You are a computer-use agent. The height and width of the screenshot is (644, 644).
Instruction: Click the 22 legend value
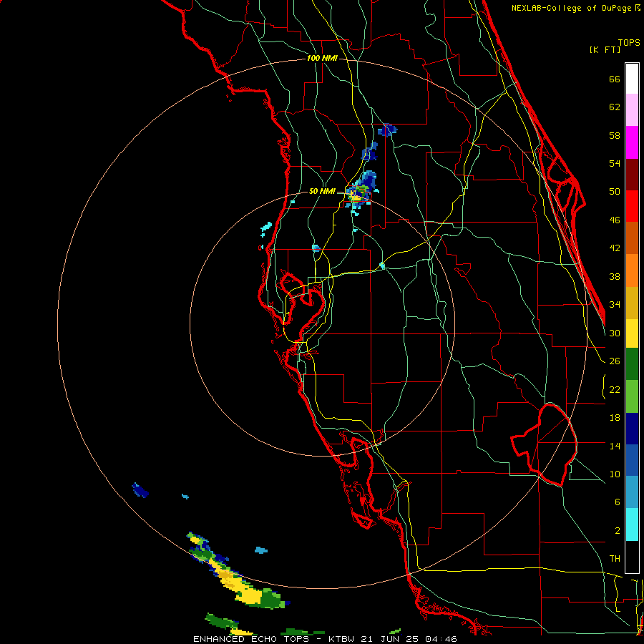615,390
